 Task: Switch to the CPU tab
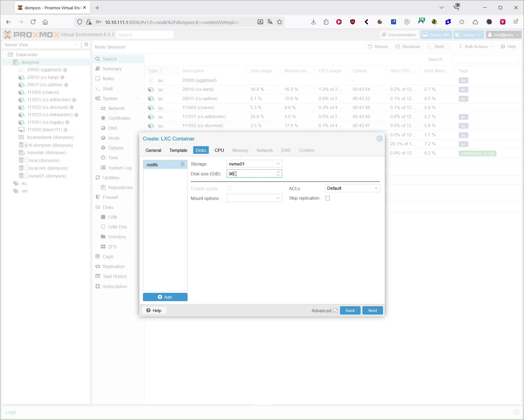click(x=219, y=150)
